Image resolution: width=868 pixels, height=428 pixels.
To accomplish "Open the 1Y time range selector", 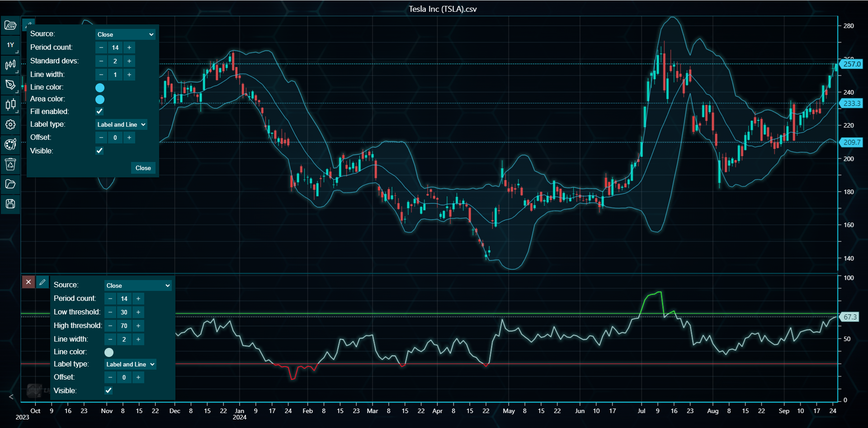I will pos(10,45).
